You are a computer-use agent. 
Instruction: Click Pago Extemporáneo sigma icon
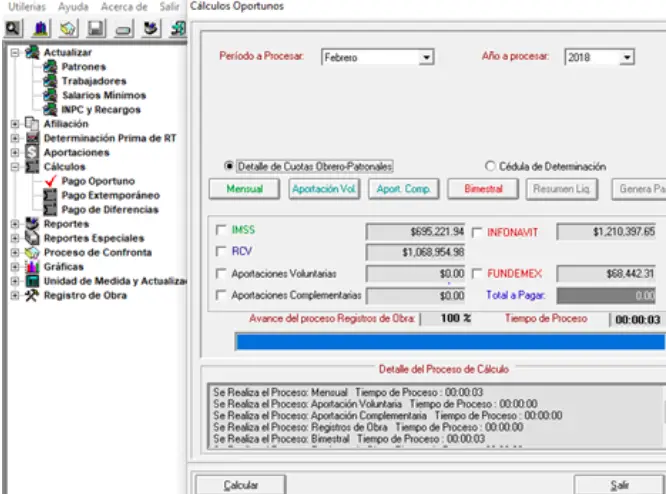point(50,195)
